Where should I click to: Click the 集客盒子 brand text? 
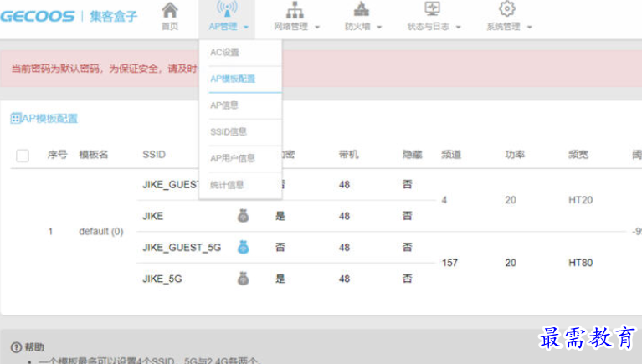(113, 17)
